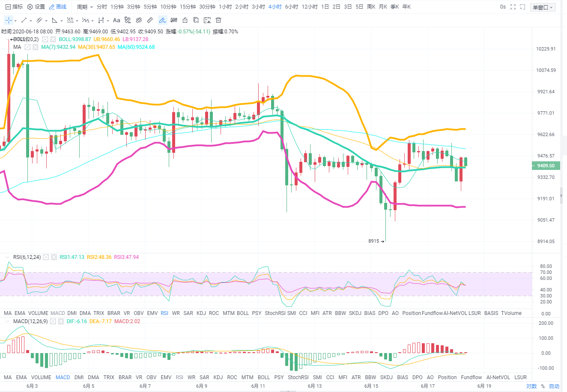Open the 设置 settings button

click(36, 7)
